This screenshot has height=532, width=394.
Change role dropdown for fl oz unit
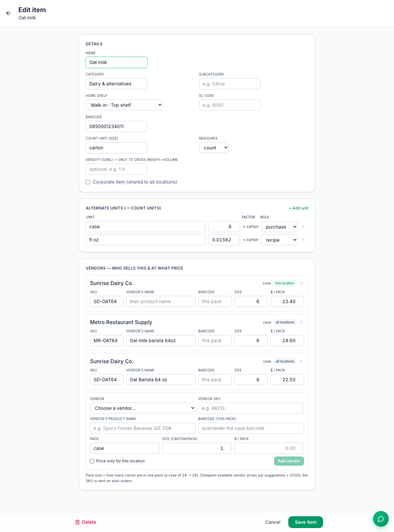tap(279, 240)
